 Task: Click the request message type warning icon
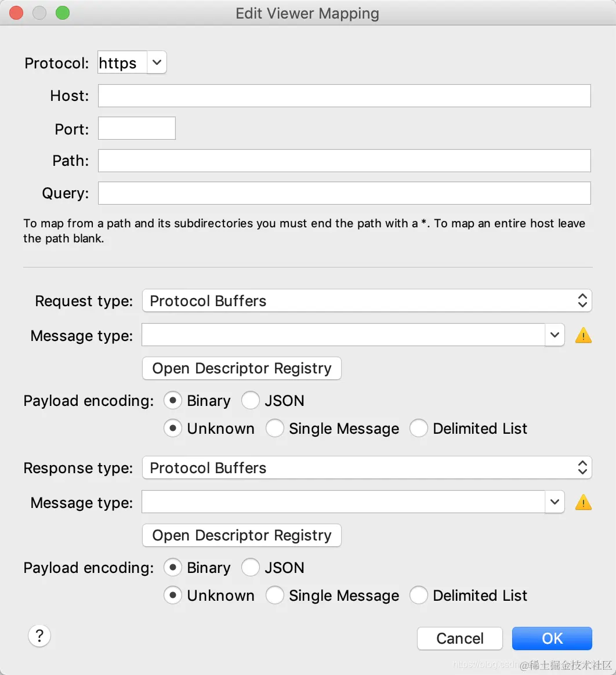point(584,335)
